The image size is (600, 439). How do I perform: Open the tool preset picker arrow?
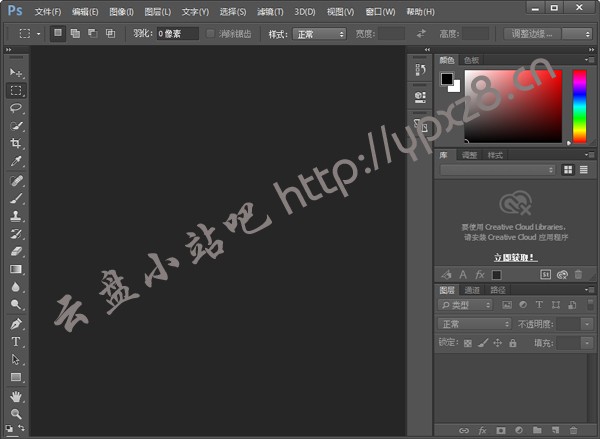click(38, 34)
